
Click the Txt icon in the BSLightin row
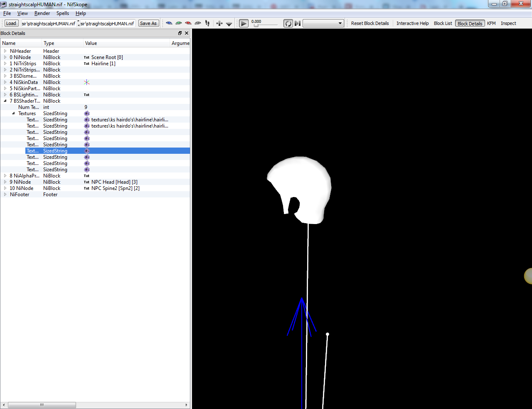pyautogui.click(x=86, y=95)
